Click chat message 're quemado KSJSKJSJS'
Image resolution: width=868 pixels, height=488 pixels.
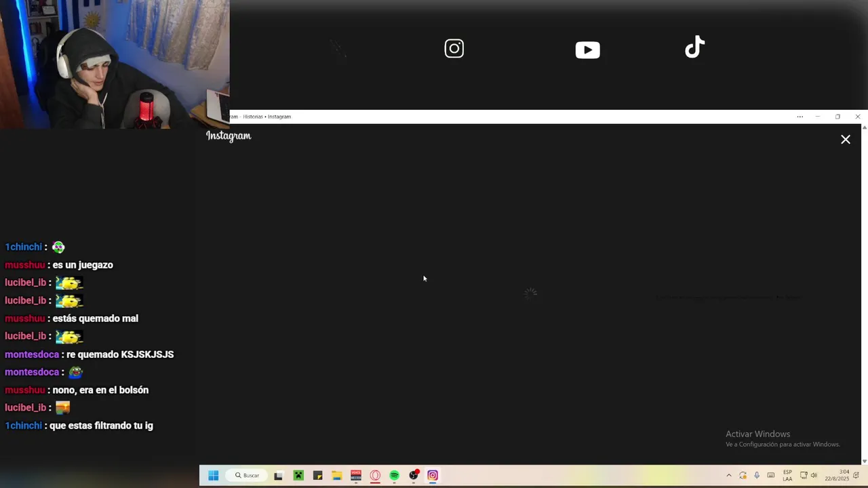click(x=120, y=354)
